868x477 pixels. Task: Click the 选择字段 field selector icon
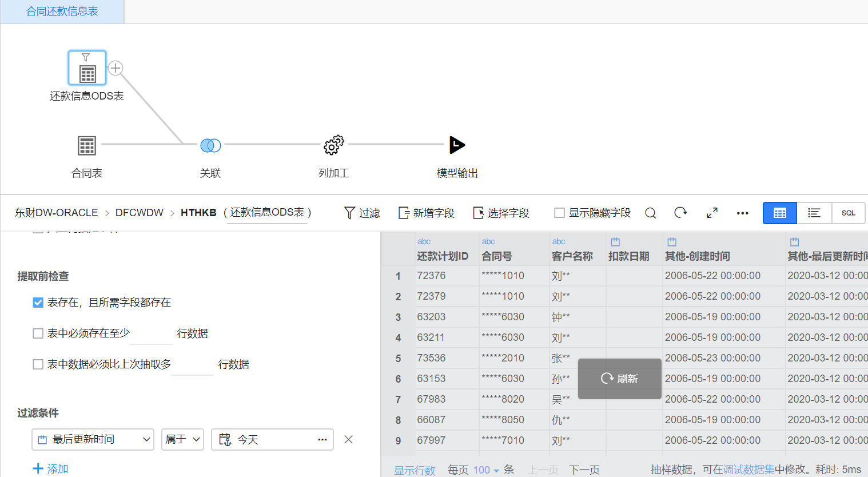point(500,212)
